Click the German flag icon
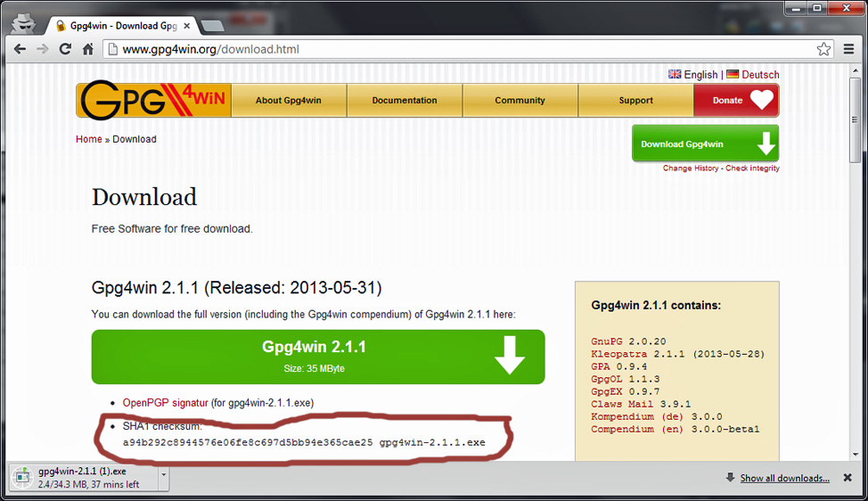This screenshot has width=868, height=501. (733, 74)
